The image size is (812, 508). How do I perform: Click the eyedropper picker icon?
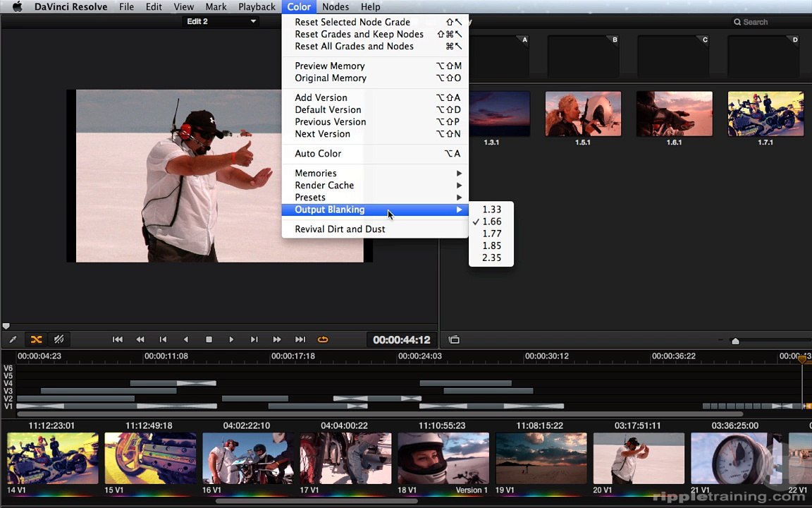tap(13, 339)
